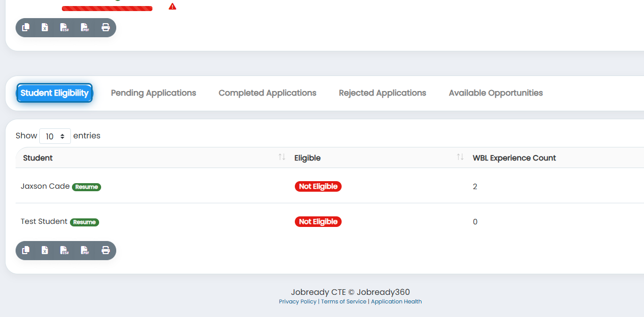Viewport: 644px width, 317px height.
Task: Sort by Student column arrows
Action: 282,157
